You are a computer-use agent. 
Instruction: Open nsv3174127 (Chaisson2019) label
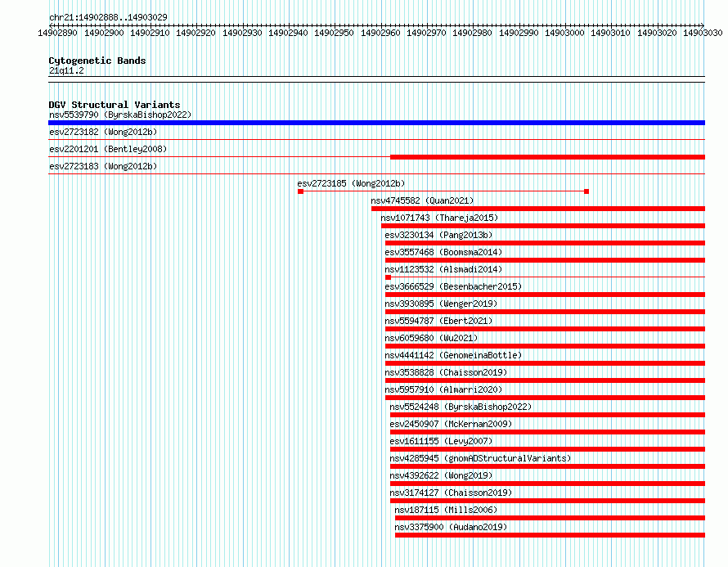[x=451, y=493]
